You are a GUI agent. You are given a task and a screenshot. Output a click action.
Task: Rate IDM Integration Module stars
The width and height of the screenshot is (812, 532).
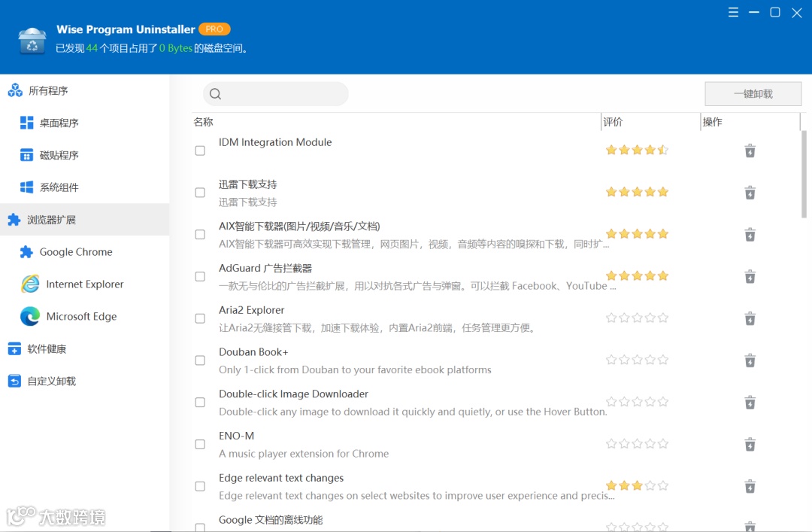[x=637, y=150]
